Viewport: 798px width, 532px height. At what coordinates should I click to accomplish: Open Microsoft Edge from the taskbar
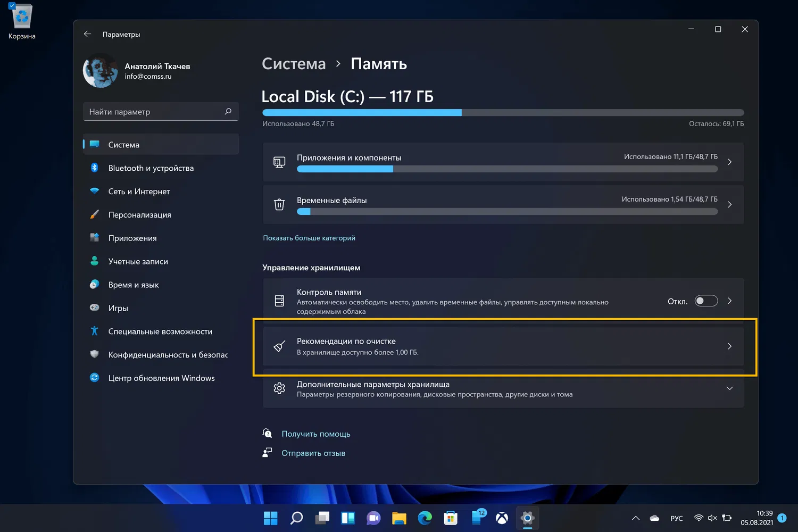425,518
